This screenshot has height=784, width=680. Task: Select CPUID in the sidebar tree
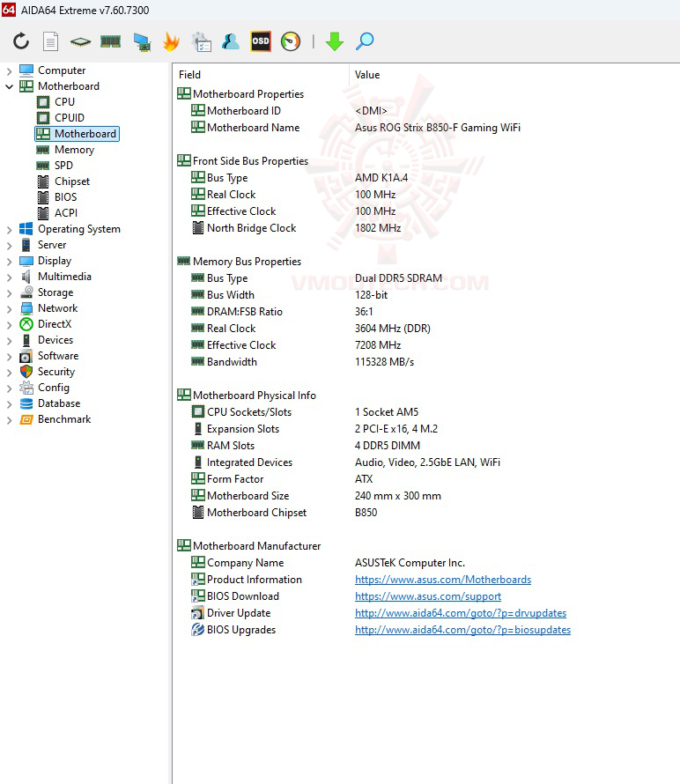tap(69, 118)
